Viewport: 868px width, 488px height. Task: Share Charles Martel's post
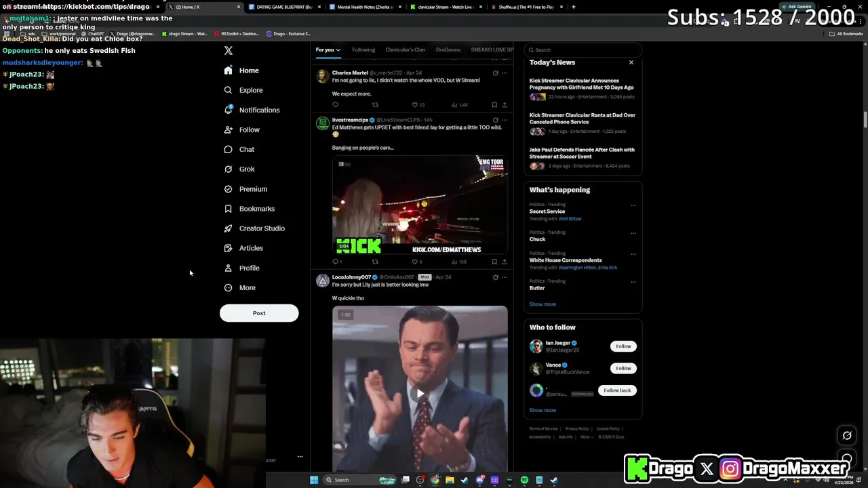(x=504, y=105)
